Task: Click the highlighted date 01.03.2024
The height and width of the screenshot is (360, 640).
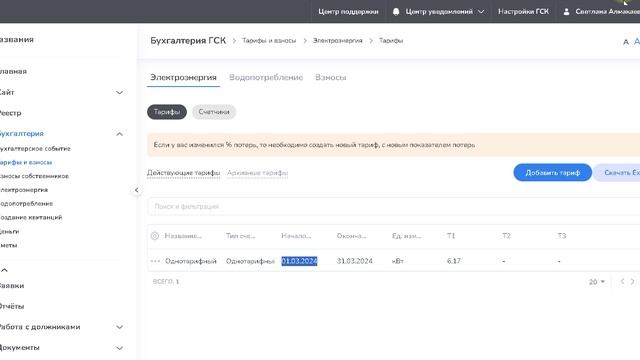Action: coord(299,261)
